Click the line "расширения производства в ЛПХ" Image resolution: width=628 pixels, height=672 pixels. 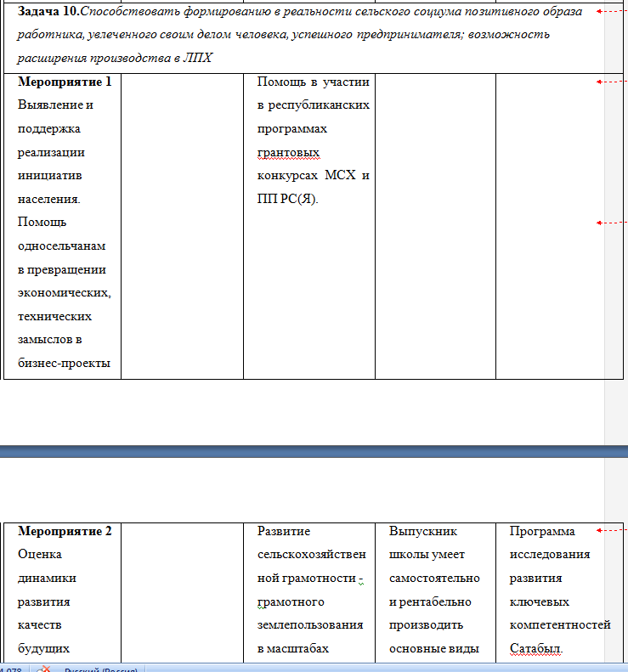115,58
